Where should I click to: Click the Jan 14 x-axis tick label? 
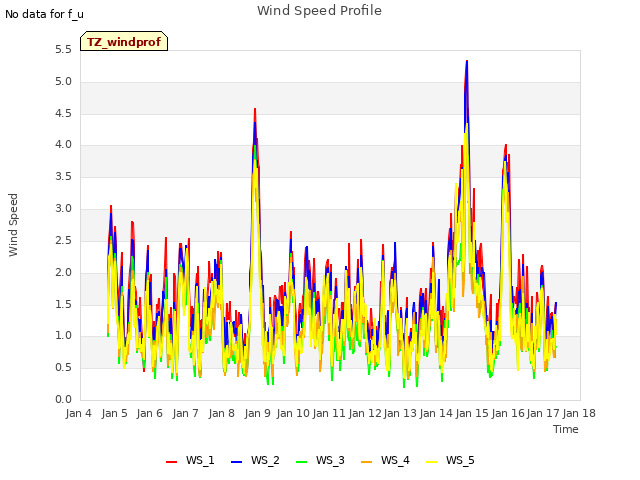coord(436,413)
